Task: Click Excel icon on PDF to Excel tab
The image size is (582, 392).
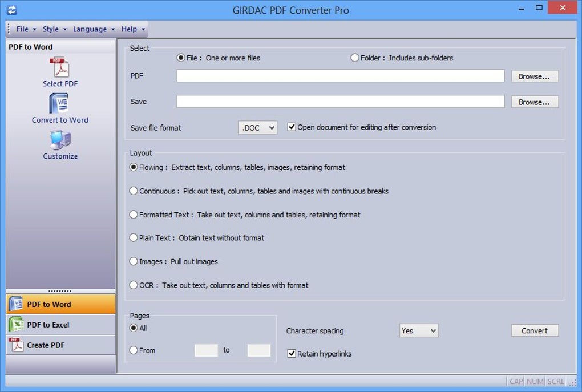Action: pos(16,325)
